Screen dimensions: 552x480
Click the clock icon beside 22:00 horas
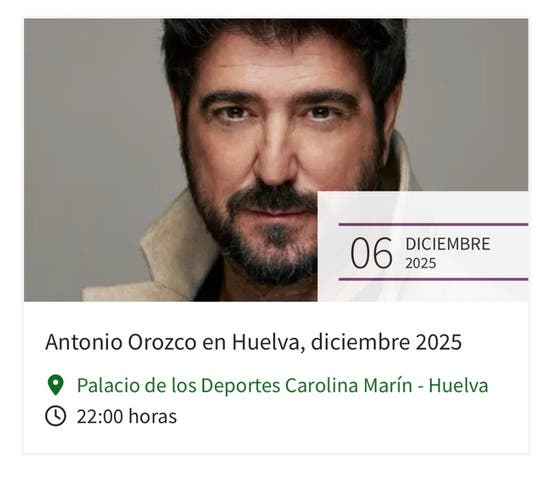point(56,416)
